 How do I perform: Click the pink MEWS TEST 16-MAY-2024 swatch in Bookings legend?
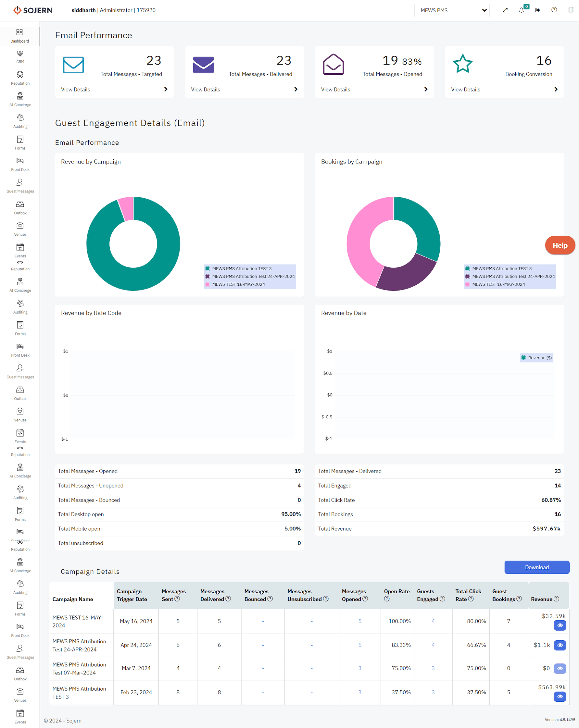[x=468, y=284]
